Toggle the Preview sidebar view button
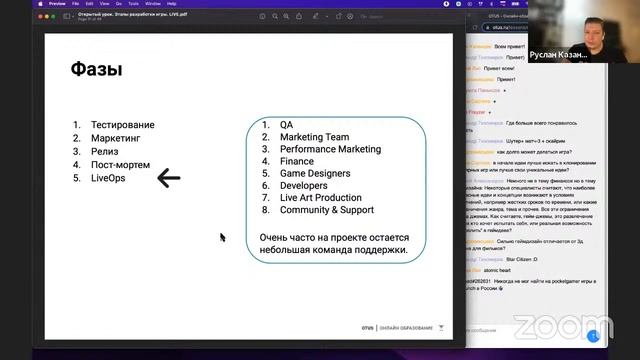Image resolution: width=640 pixels, height=360 pixels. (x=67, y=16)
